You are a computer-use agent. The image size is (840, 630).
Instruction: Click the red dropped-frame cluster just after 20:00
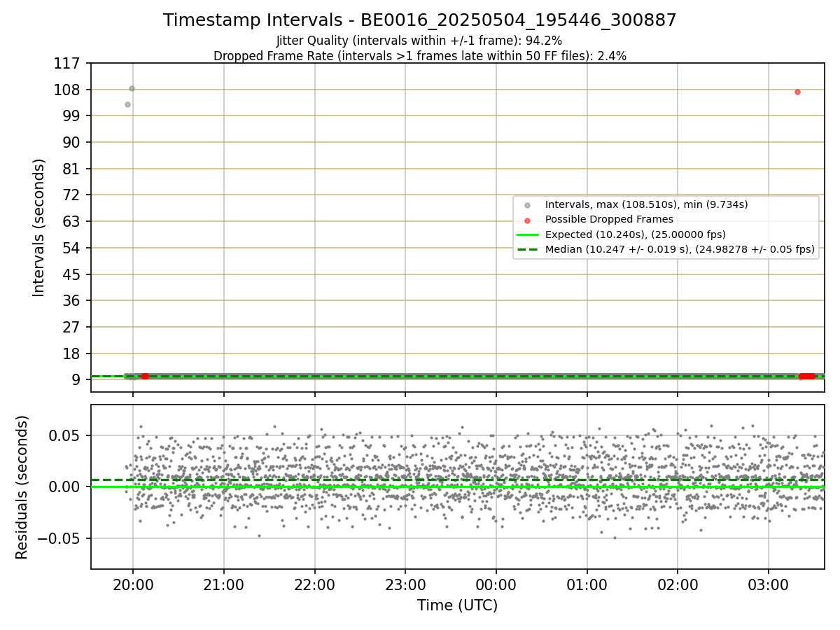point(145,376)
